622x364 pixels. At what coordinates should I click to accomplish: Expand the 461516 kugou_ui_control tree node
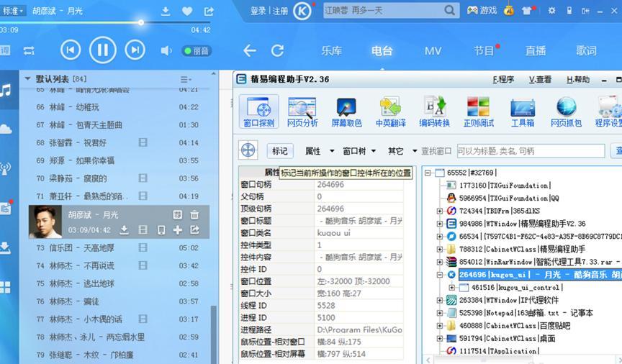pos(451,287)
